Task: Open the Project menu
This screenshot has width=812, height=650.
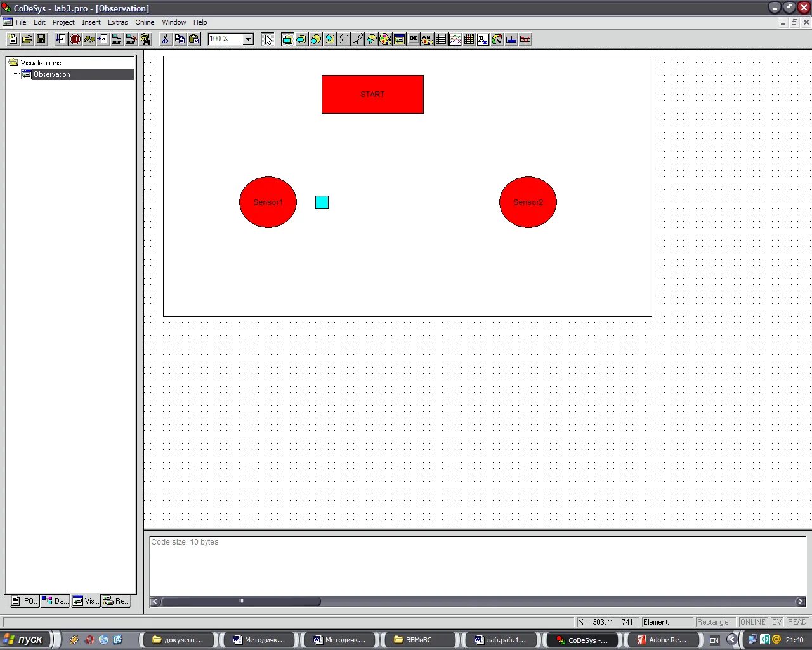Action: click(63, 22)
